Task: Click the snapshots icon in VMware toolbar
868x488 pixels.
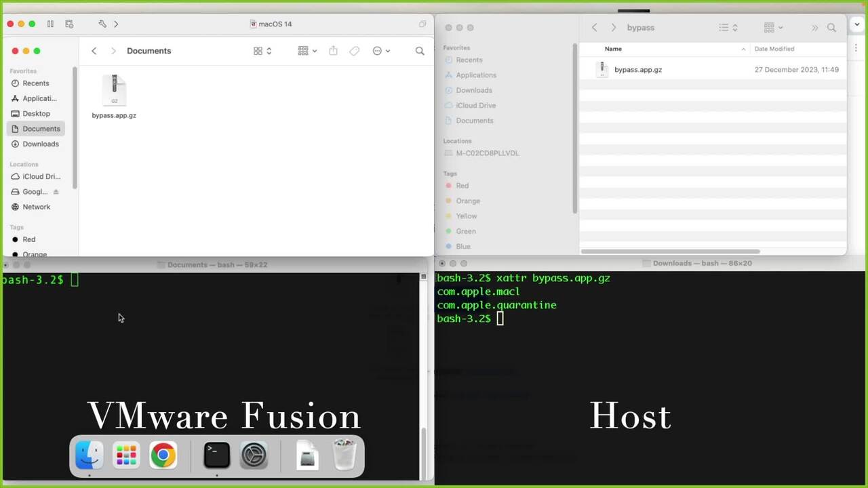Action: [69, 24]
